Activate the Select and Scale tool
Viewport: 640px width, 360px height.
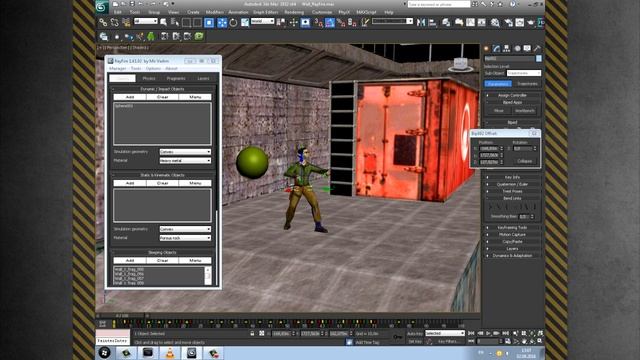pos(245,22)
